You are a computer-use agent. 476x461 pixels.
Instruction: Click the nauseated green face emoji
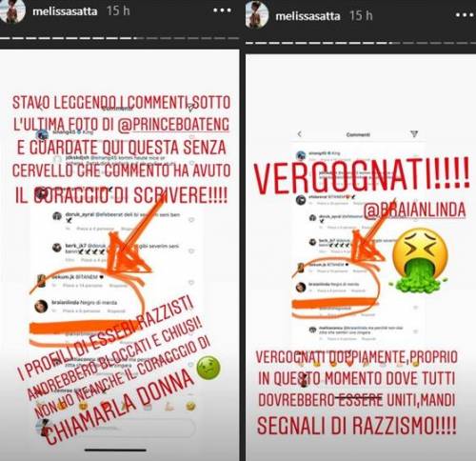208,369
